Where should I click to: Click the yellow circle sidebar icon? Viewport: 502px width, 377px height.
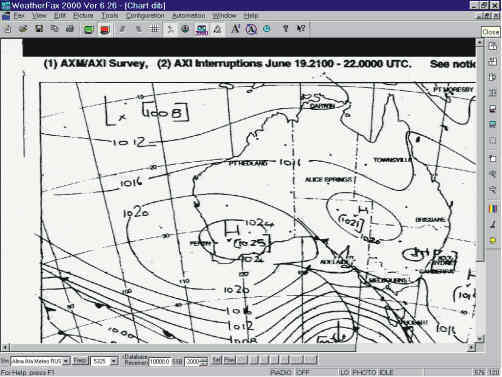[492, 240]
